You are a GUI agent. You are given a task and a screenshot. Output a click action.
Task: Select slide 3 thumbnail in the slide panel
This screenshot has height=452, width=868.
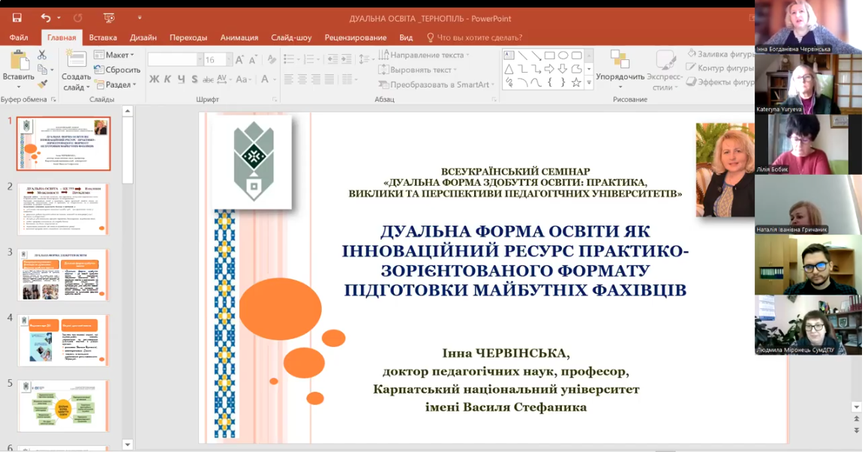[64, 274]
